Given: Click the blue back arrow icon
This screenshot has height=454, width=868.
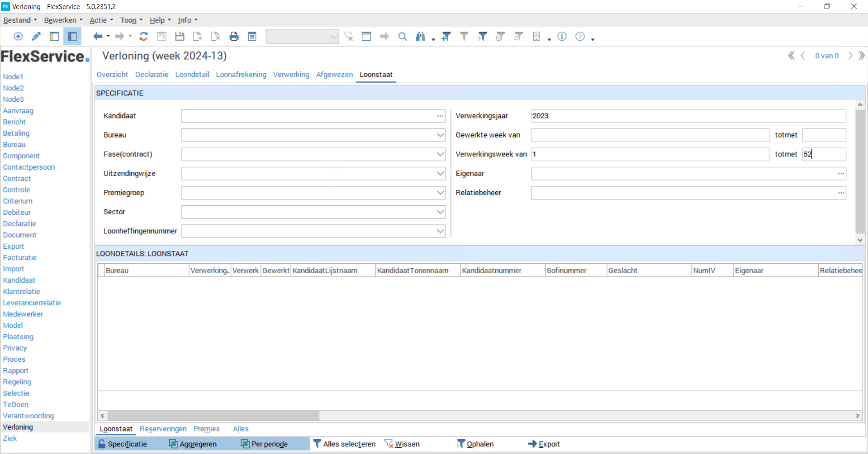Looking at the screenshot, I should [97, 37].
